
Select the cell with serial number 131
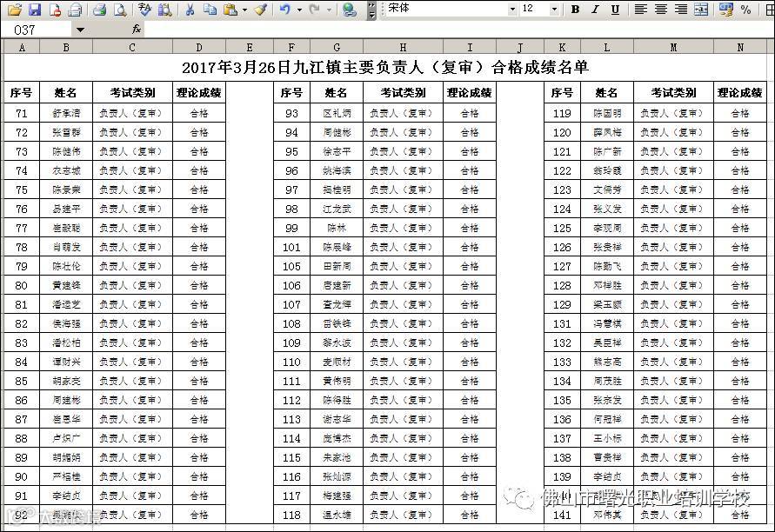point(562,323)
